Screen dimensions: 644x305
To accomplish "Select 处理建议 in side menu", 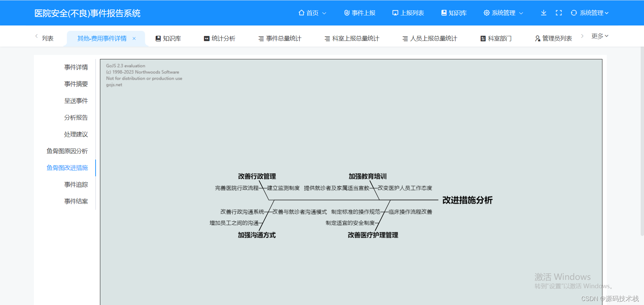I will [x=76, y=134].
